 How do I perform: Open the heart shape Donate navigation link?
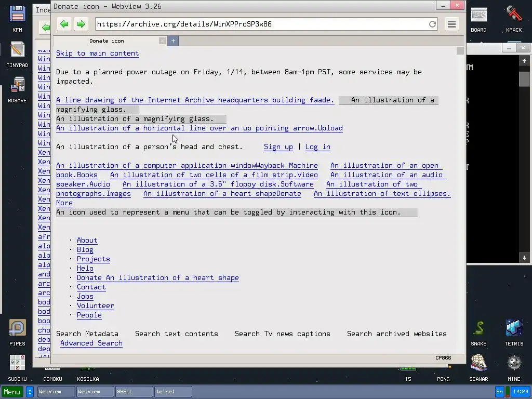coord(222,194)
